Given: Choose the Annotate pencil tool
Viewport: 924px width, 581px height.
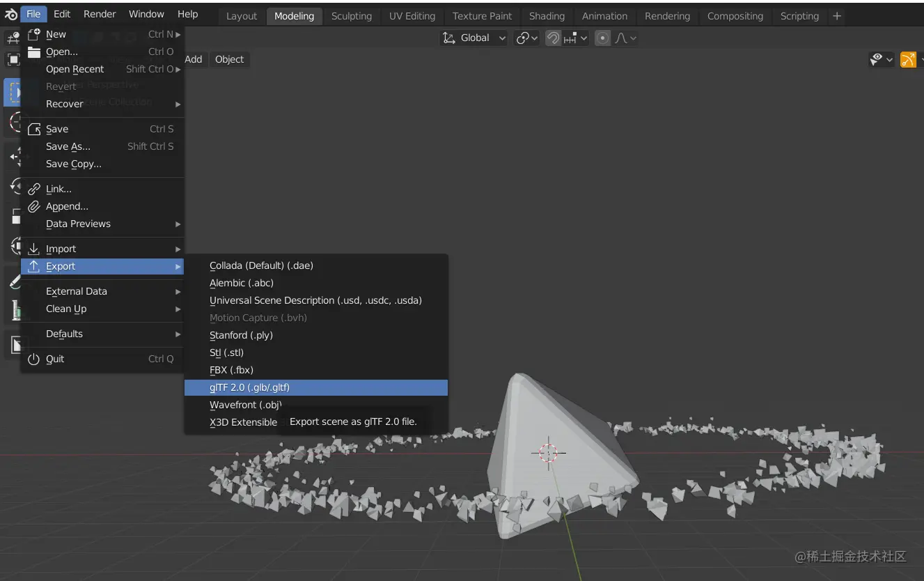Looking at the screenshot, I should [13, 279].
